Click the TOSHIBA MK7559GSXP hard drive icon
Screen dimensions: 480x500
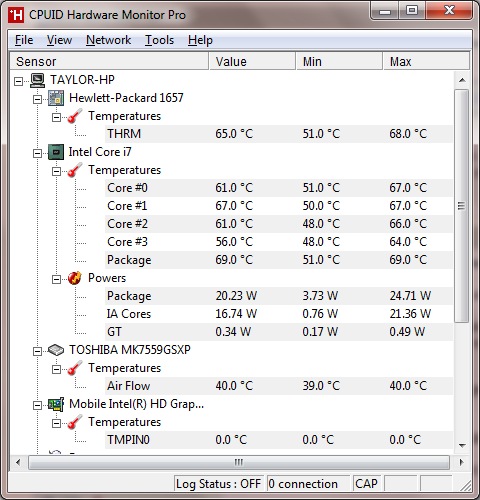point(56,350)
